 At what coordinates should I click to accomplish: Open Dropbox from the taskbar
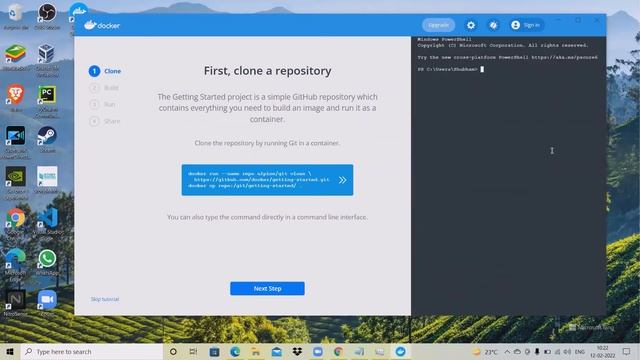(297, 351)
